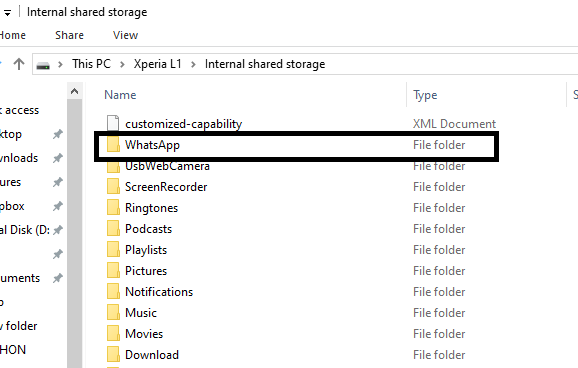Open the View ribbon tab

[x=125, y=35]
